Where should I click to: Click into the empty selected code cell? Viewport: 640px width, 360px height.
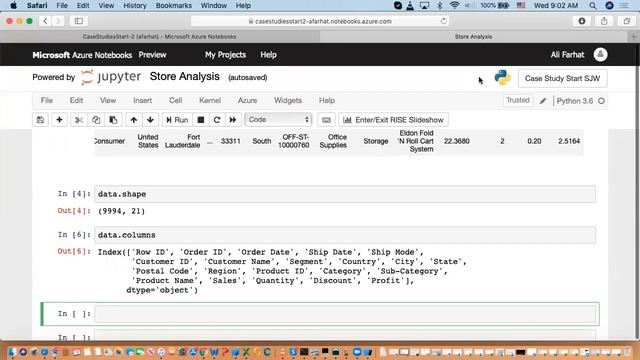[x=345, y=314]
